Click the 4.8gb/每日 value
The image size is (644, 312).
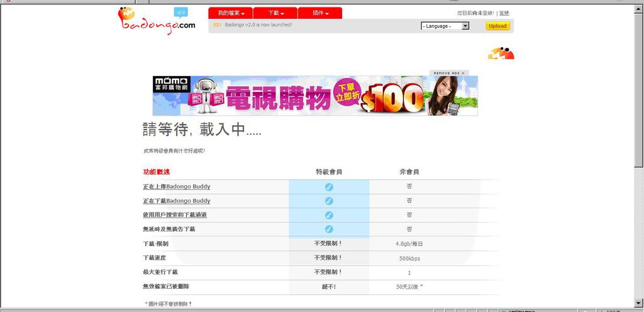[x=409, y=244]
